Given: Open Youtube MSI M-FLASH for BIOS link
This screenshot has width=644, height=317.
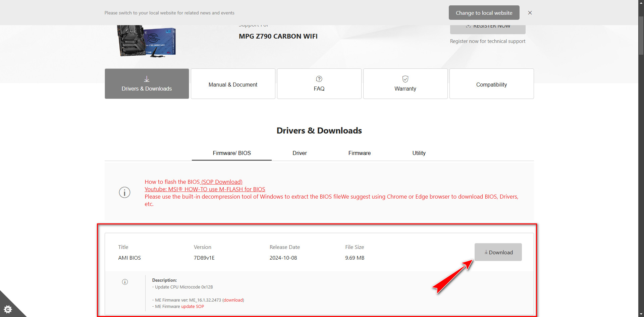Looking at the screenshot, I should coord(205,189).
